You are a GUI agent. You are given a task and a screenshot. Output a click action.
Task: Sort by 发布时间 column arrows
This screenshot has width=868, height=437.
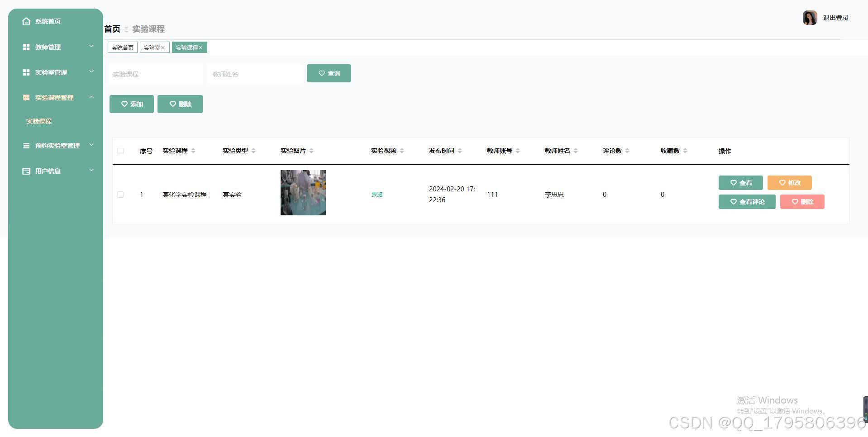pos(460,151)
